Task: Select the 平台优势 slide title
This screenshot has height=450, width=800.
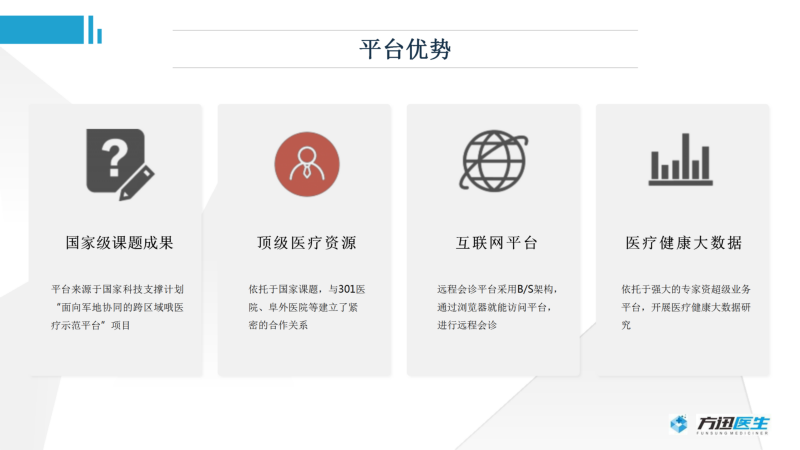Action: (x=405, y=49)
